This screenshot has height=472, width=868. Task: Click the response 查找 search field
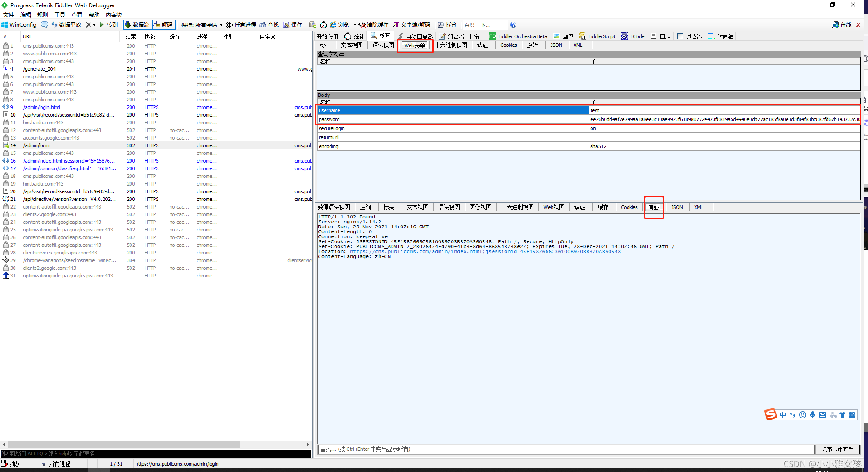(566, 449)
